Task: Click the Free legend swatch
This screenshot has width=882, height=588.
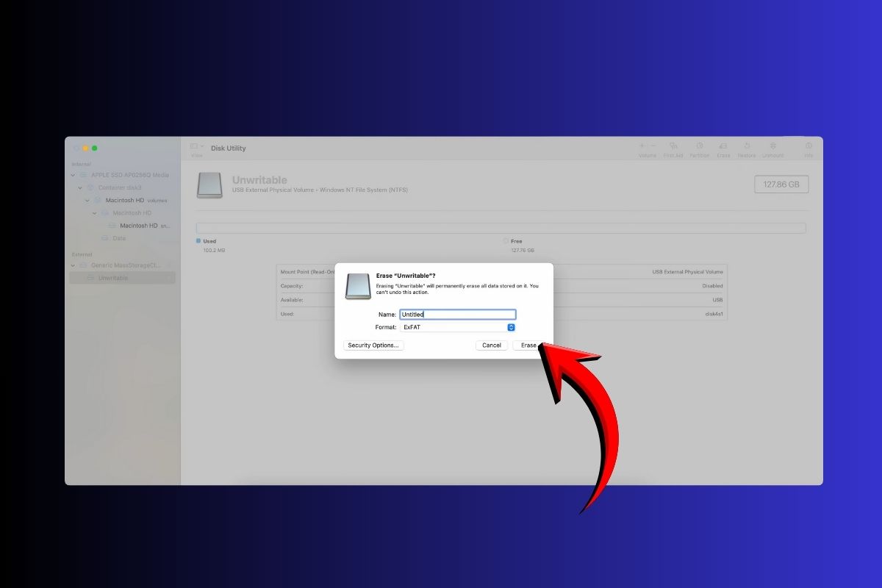Action: [506, 241]
